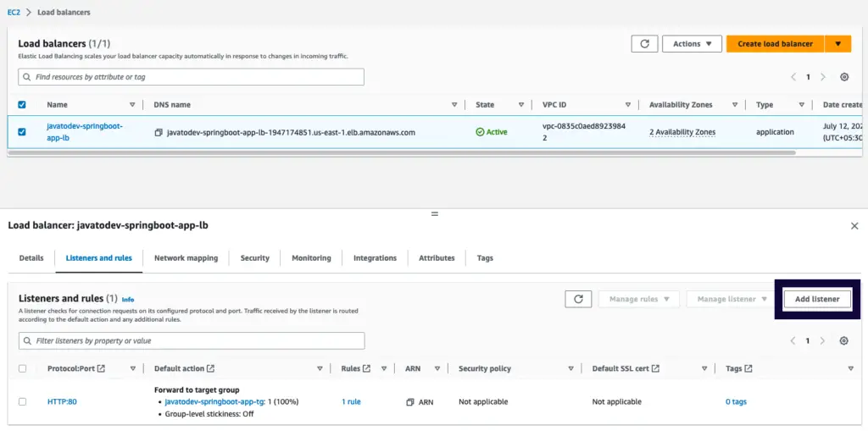The width and height of the screenshot is (868, 431).
Task: Open the Manage listener dropdown
Action: (x=732, y=299)
